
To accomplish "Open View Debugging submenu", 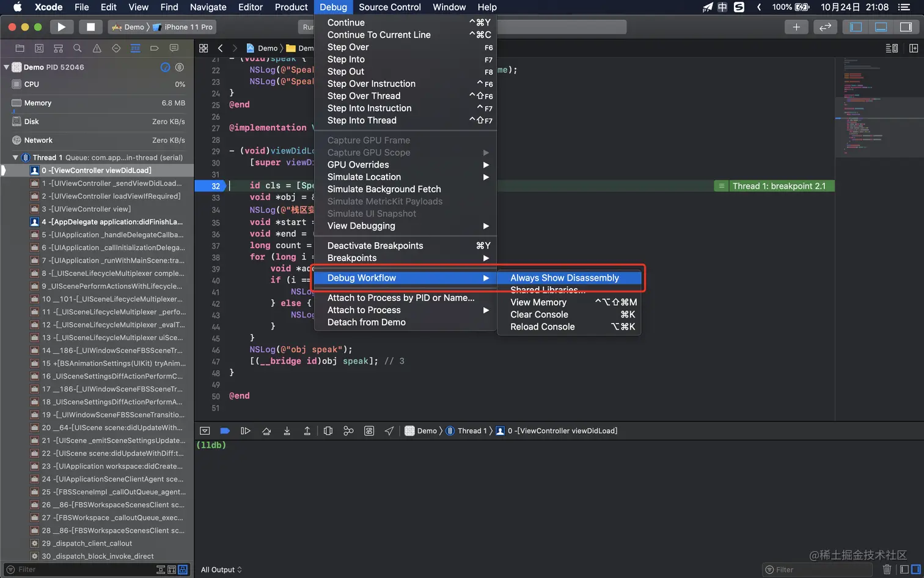I will (x=405, y=226).
